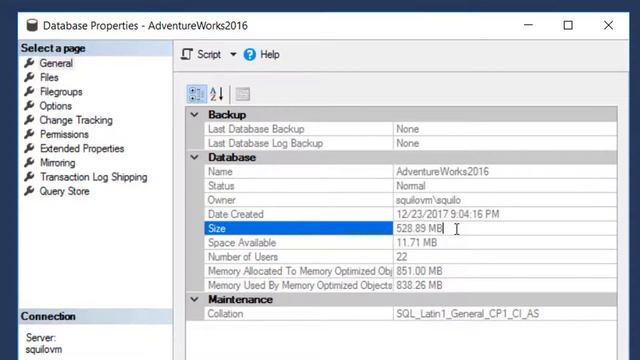Select the Space Available property row
Image resolution: width=640 pixels, height=360 pixels.
coord(410,242)
